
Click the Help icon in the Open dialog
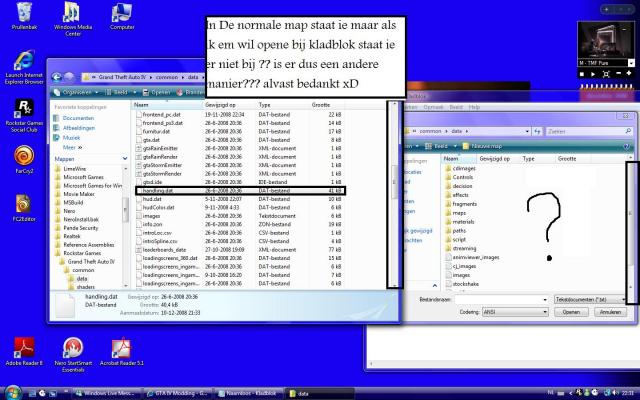[626, 146]
